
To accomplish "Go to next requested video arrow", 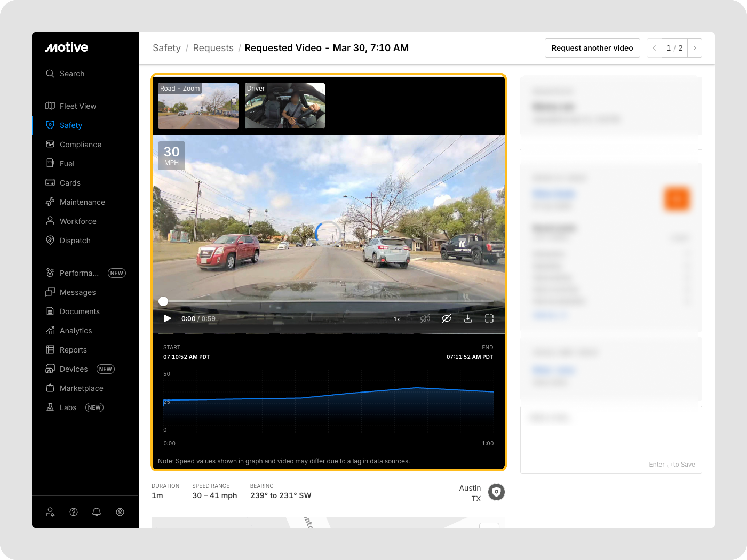I will coord(695,48).
